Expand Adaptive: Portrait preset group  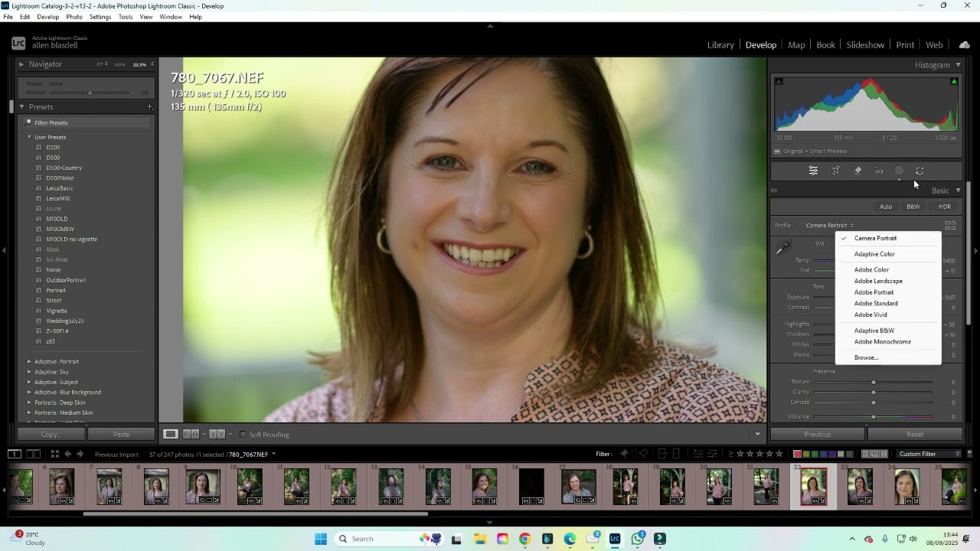pyautogui.click(x=29, y=361)
